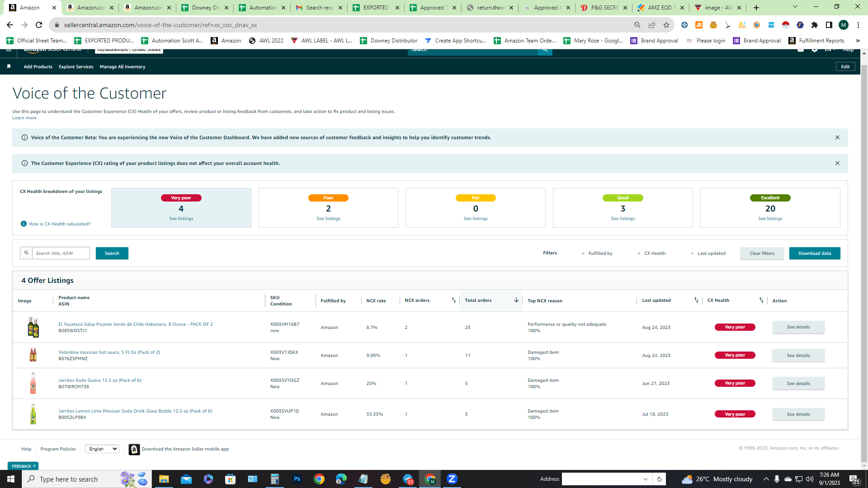See listings under Very poor CX Health

pos(181,218)
